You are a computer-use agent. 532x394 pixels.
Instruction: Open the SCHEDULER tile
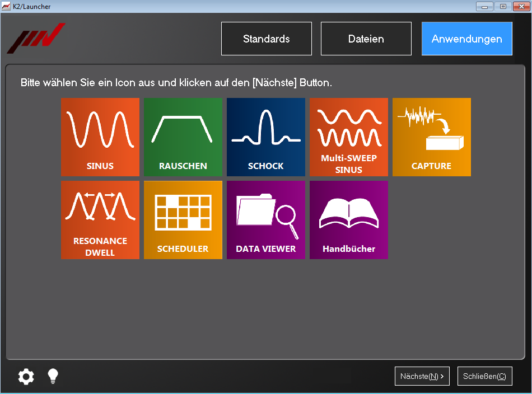point(183,220)
